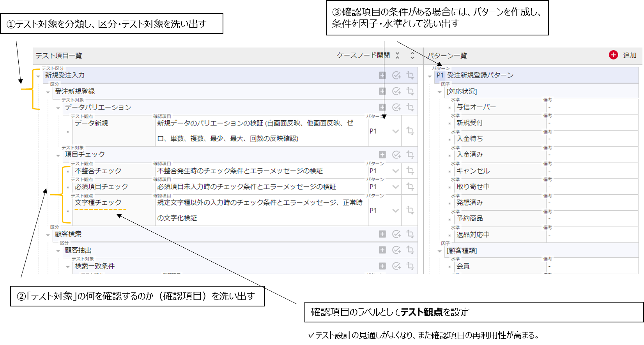Image resolution: width=644 pixels, height=345 pixels.
Task: Click plus-square icon on 項目チェック row
Action: [x=382, y=155]
